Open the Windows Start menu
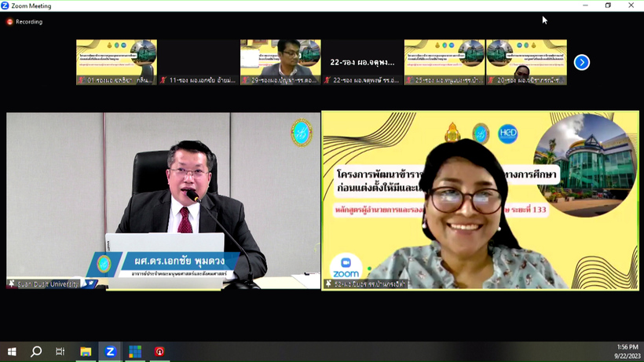Screen dimensions: 644x362 coord(12,352)
